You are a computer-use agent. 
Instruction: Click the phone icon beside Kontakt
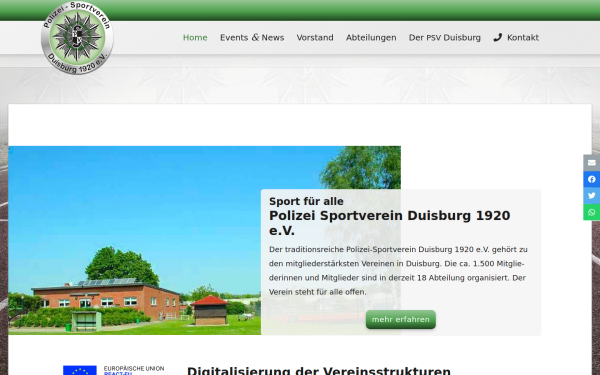[x=497, y=38]
